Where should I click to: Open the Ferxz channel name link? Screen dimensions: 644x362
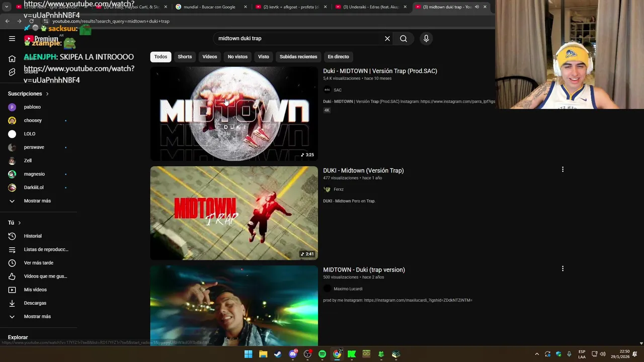tap(339, 190)
